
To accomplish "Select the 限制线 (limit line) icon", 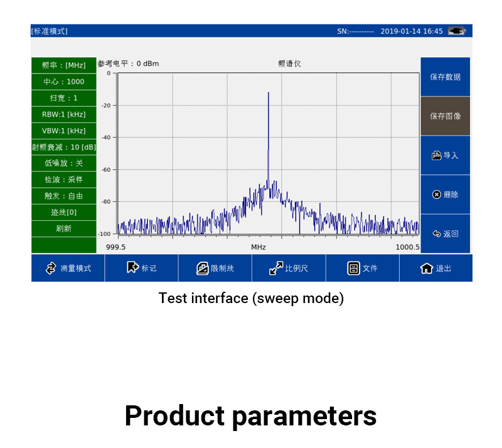I will pos(202,269).
